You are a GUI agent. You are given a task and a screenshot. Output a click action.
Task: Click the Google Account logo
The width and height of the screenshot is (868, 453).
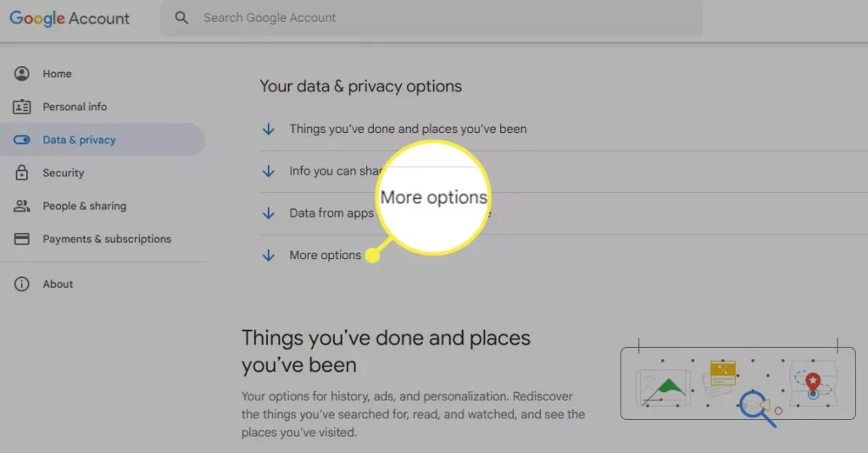click(70, 19)
